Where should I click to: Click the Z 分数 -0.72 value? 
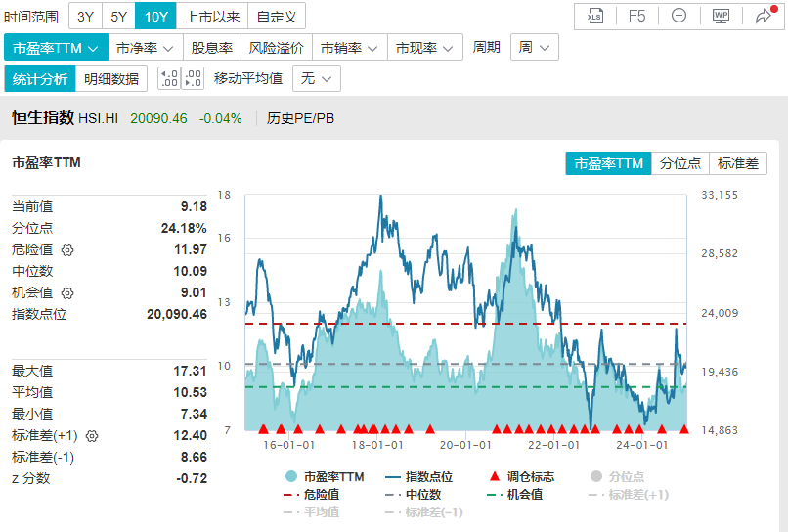[x=192, y=478]
